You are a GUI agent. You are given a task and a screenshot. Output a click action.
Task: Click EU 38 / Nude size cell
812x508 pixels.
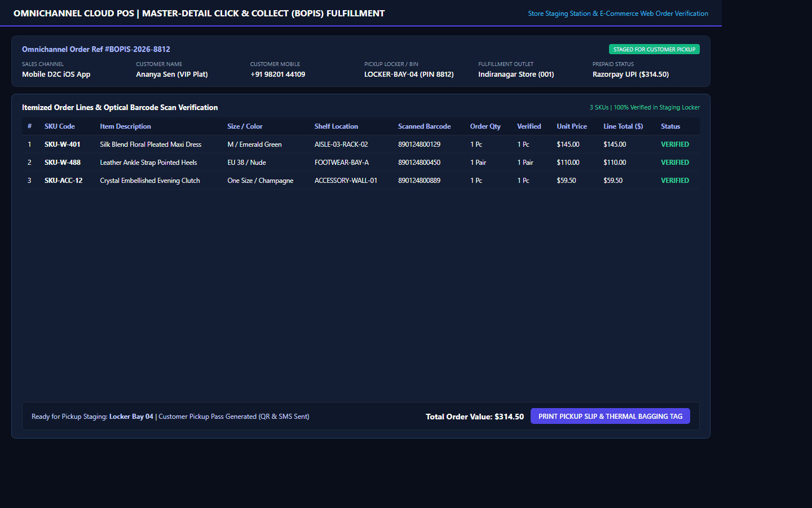tap(246, 163)
